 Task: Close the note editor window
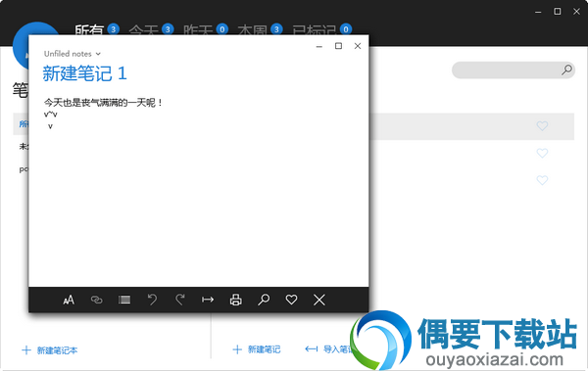358,46
